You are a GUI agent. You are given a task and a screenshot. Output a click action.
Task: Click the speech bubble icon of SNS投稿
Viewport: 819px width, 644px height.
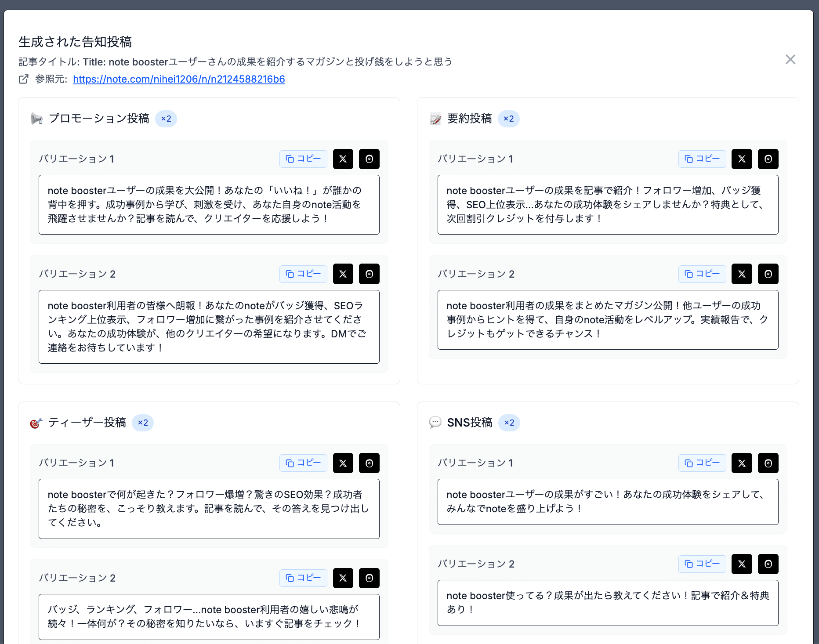pos(435,423)
